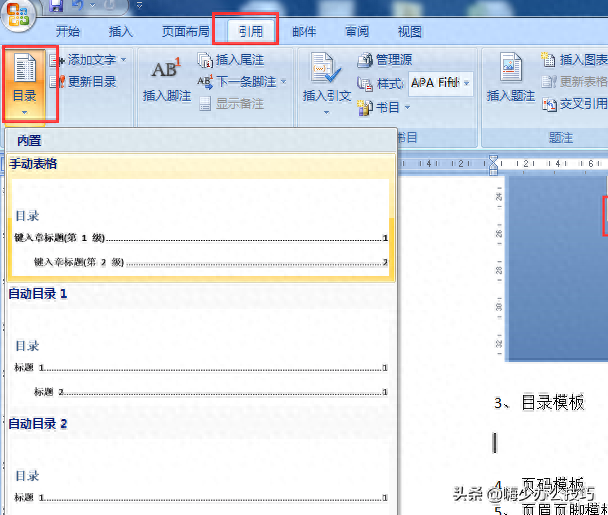Open the 邮件 ribbon tab

[304, 31]
